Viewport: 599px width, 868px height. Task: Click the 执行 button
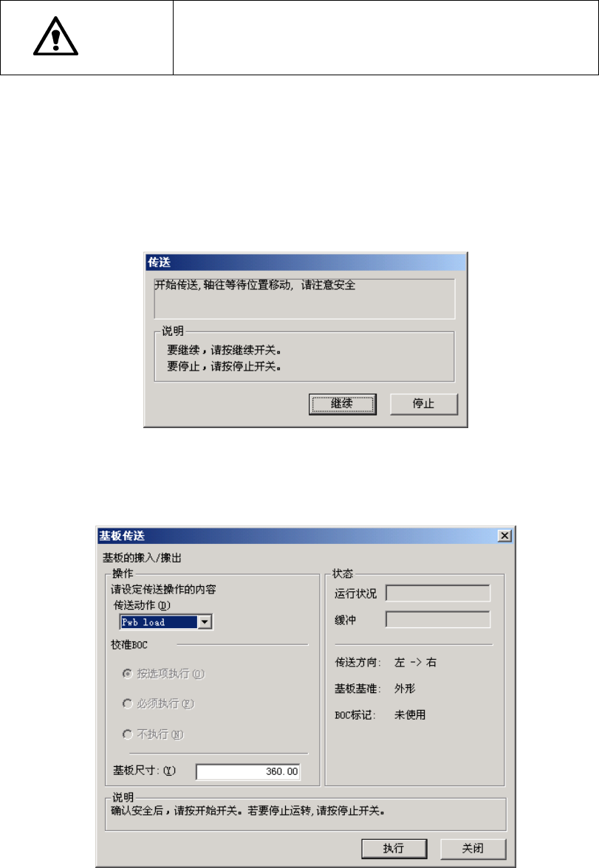[x=394, y=848]
